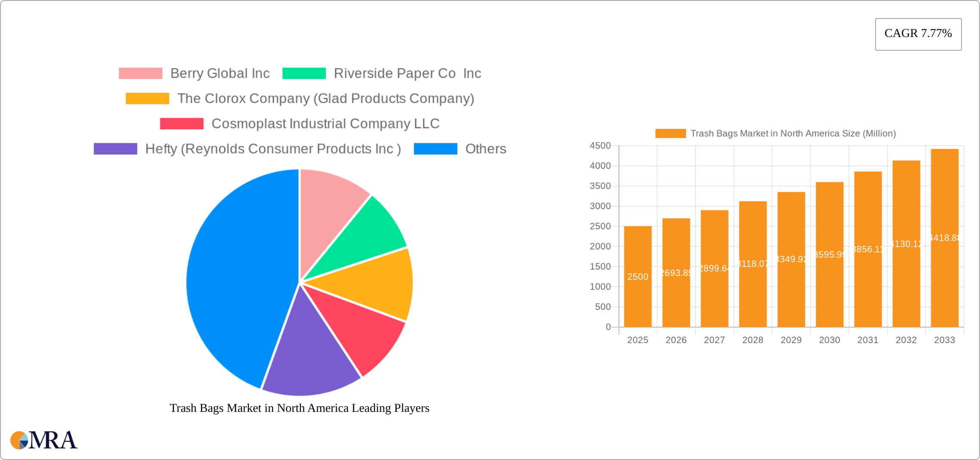This screenshot has height=460, width=980.
Task: Click the blue Others legend swatch
Action: 435,149
